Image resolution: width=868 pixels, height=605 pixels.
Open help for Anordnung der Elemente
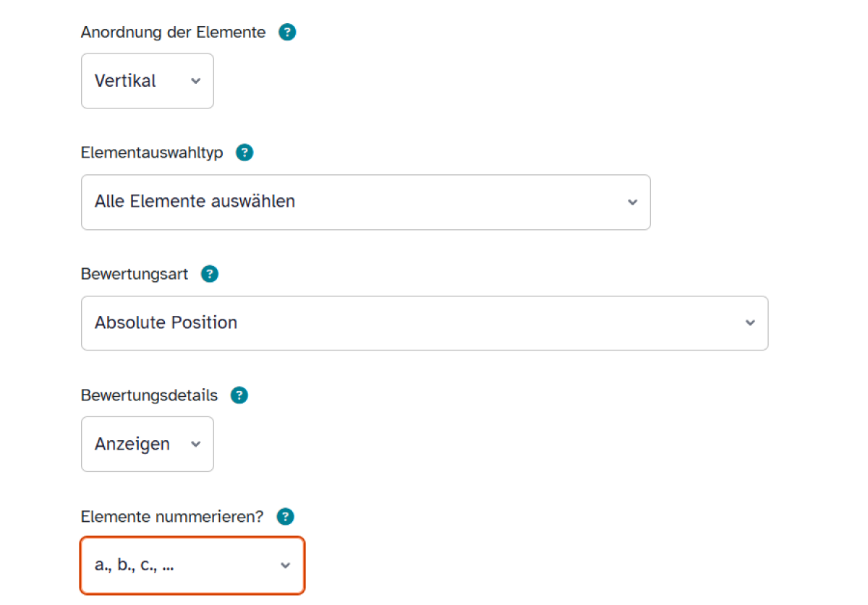[287, 33]
